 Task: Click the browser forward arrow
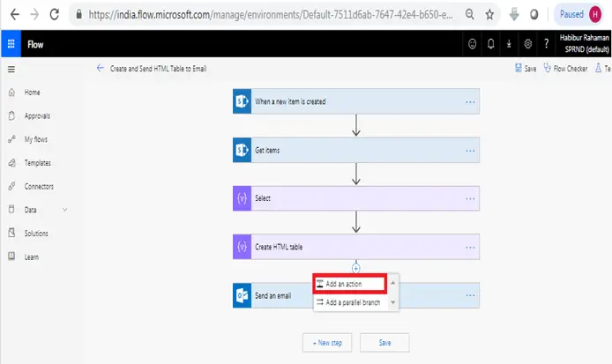coord(34,14)
